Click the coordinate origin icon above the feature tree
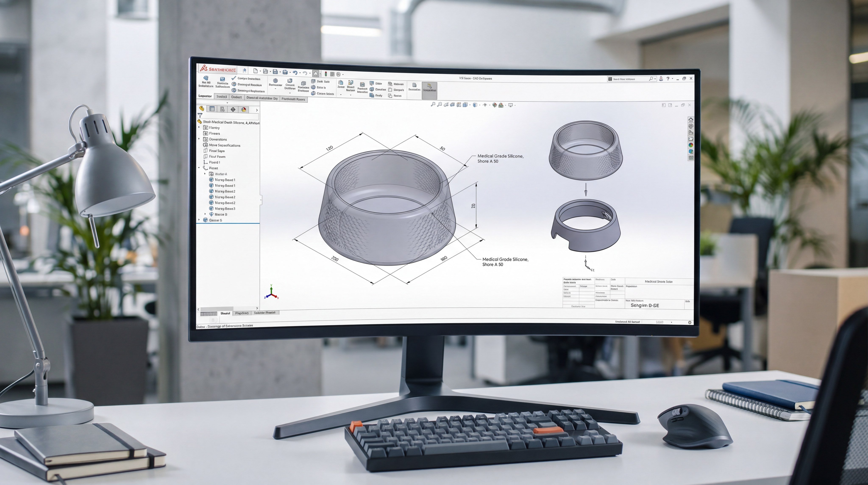Screen dimensions: 868x485 point(233,110)
